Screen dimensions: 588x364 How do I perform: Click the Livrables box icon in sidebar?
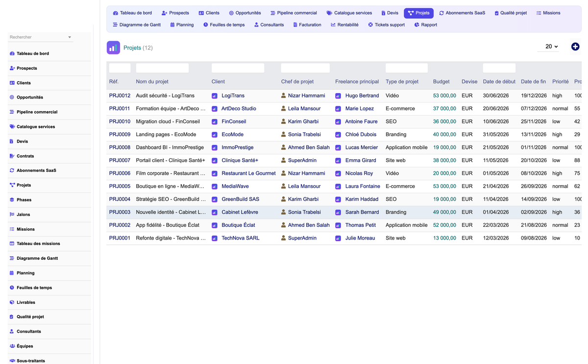12,302
